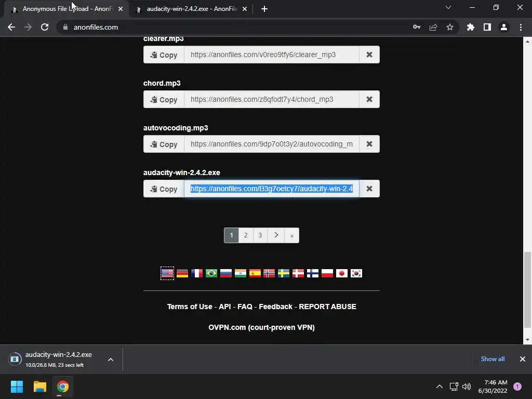
Task: Select the South Korean flag language
Action: [x=356, y=273]
